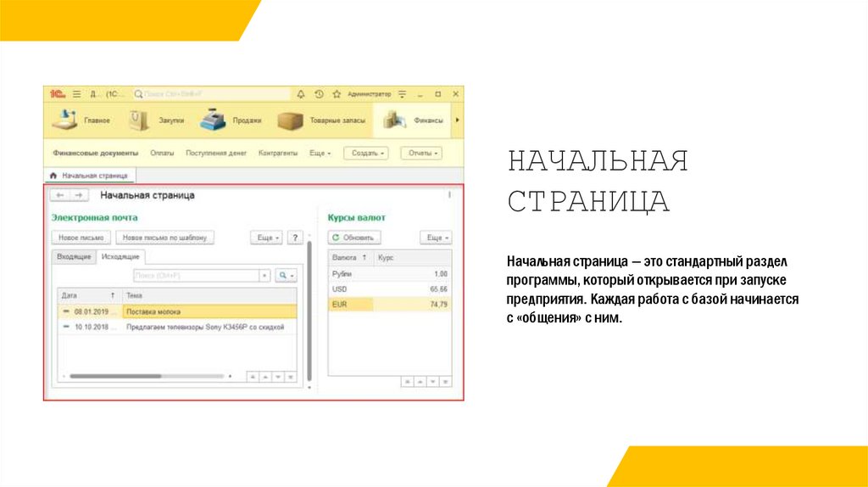Click the Новое письмо button
Screen dimensions: 868x487
pyautogui.click(x=81, y=238)
